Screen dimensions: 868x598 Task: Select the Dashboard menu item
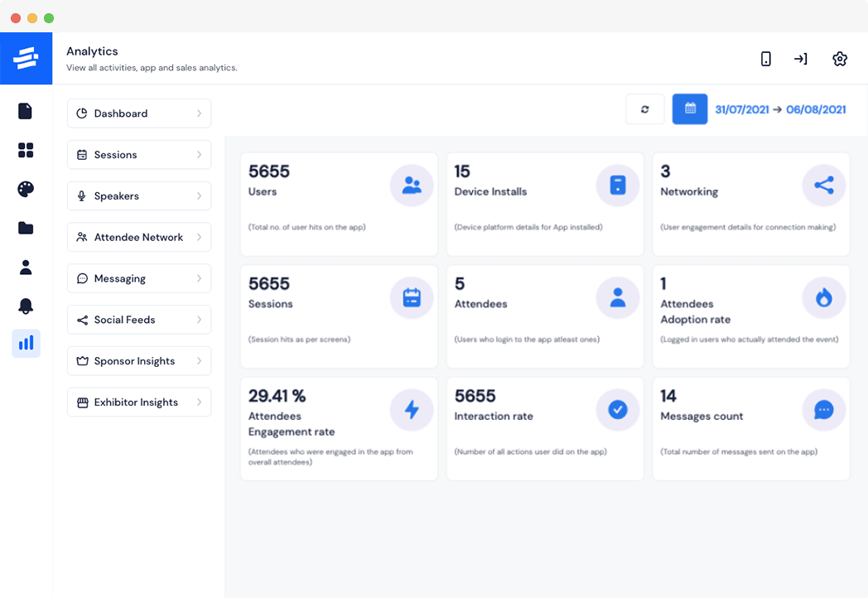click(x=138, y=113)
